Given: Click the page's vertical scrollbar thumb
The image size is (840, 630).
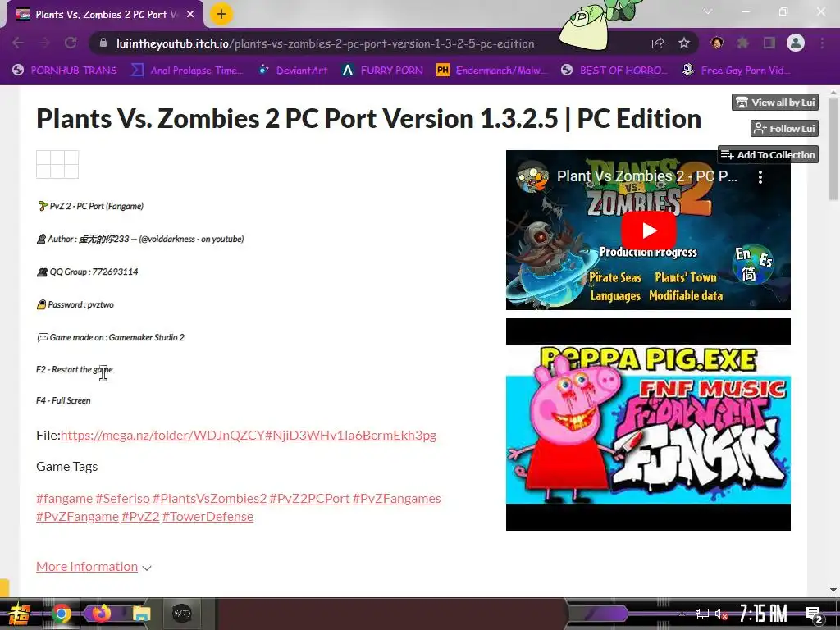Looking at the screenshot, I should click(x=833, y=149).
